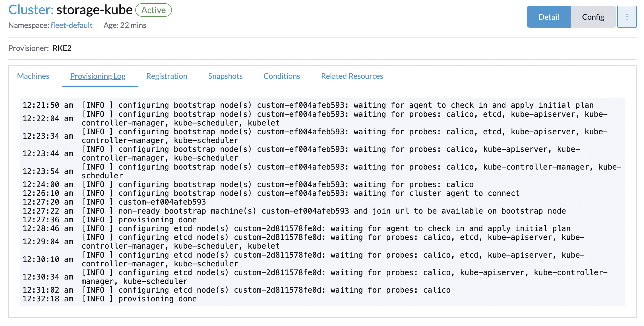Switch to the Machines tab
The height and width of the screenshot is (326, 644).
coord(33,76)
